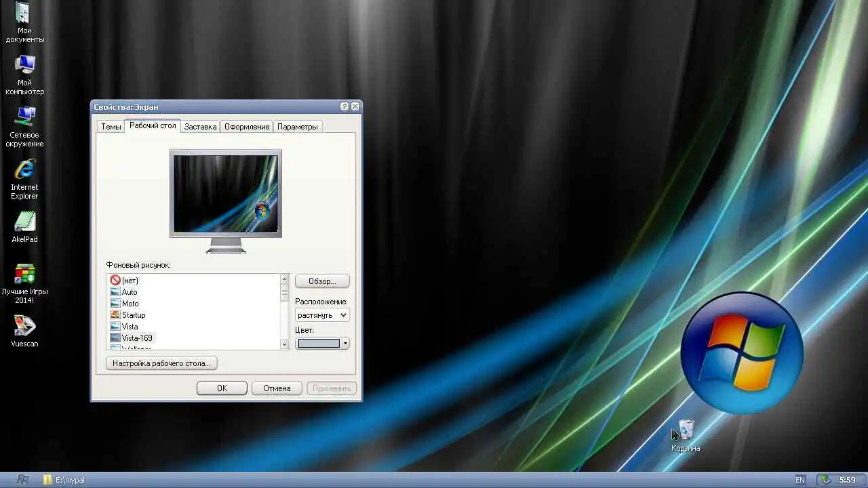Open the Расположение dropdown showing растянуть
This screenshot has width=868, height=488.
point(322,315)
